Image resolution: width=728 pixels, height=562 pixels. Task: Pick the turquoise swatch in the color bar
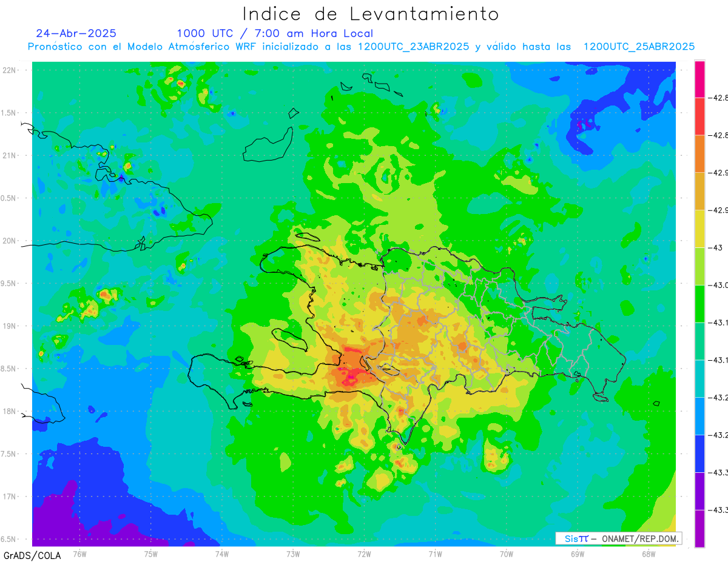point(699,378)
